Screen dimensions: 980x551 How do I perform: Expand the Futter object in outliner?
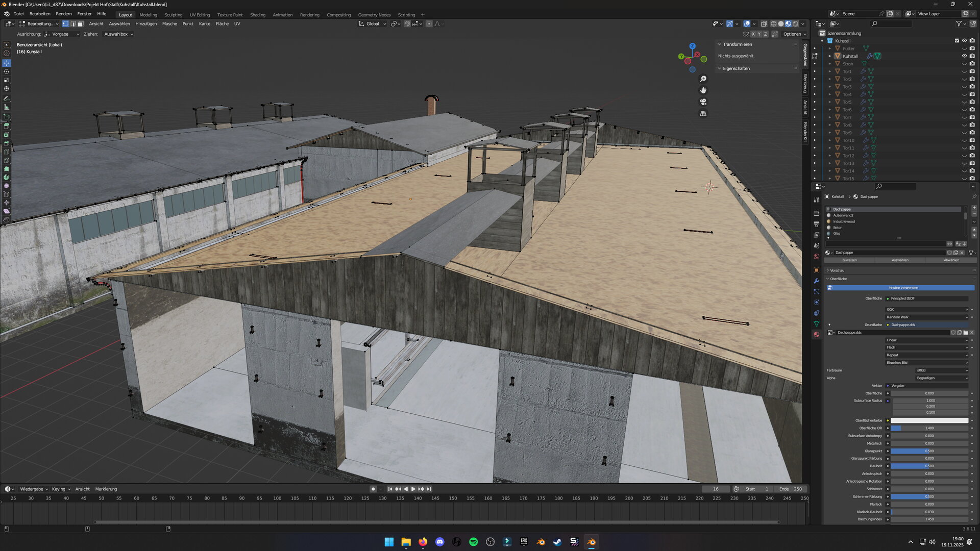click(830, 48)
